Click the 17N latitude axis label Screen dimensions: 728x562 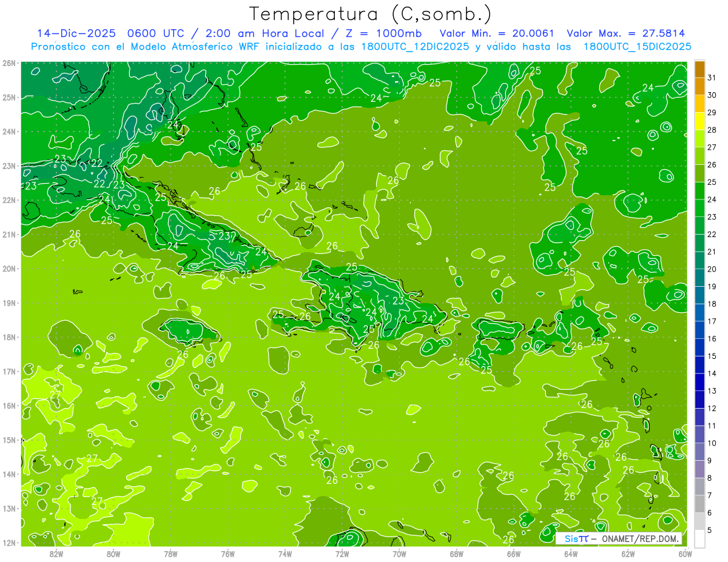click(x=8, y=371)
